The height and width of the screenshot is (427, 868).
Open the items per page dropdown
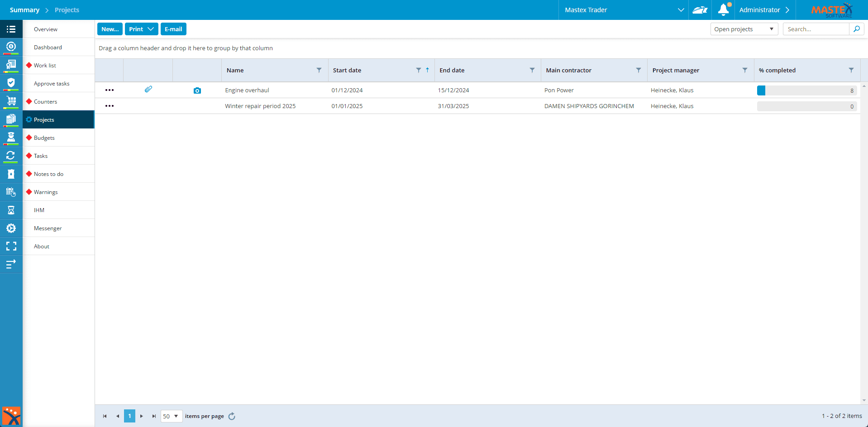(x=171, y=416)
